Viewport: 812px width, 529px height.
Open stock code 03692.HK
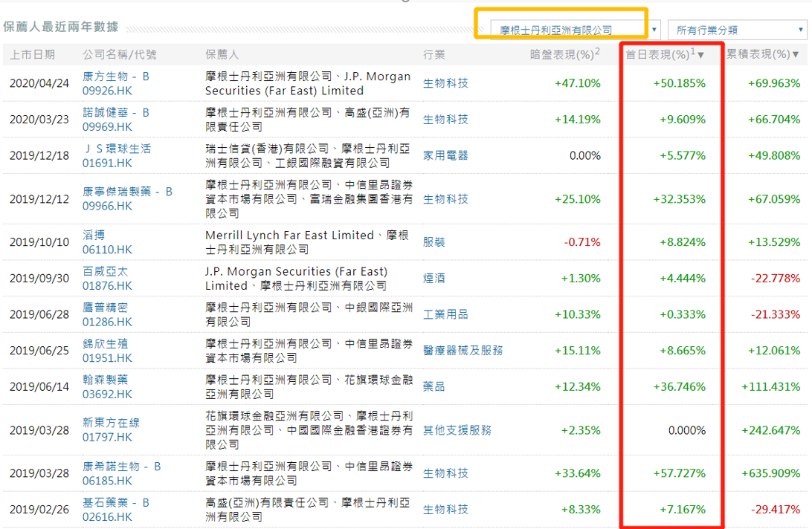tap(107, 395)
